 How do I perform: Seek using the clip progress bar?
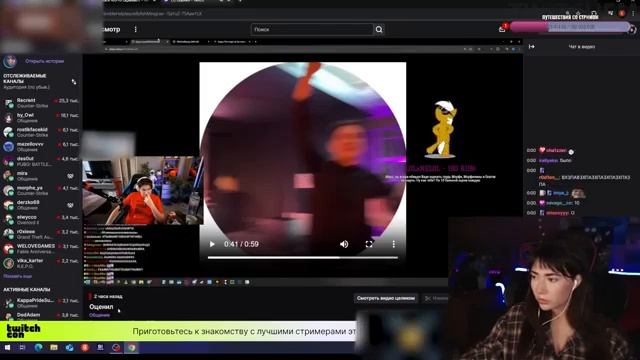point(302,258)
